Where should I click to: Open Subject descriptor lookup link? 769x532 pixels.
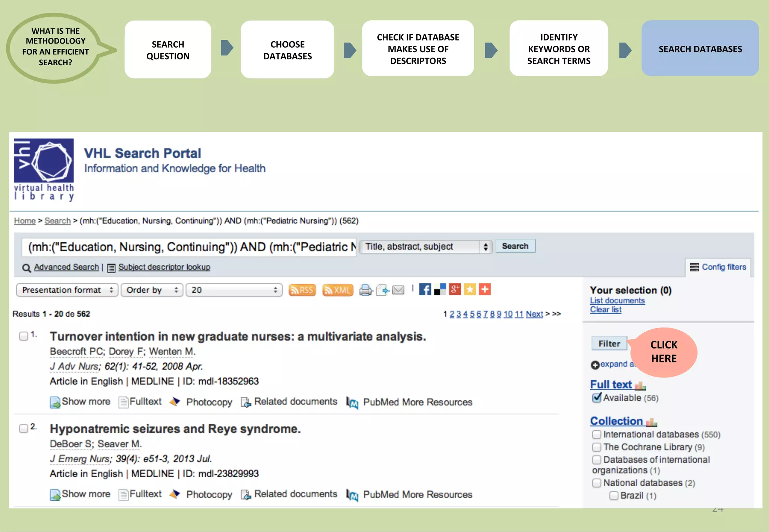[164, 267]
